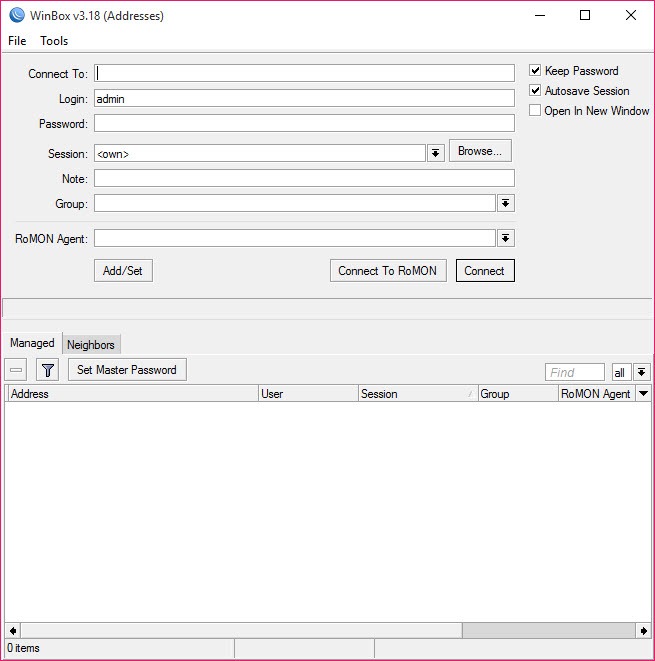Click Set Master Password button
655x661 pixels.
click(x=127, y=370)
